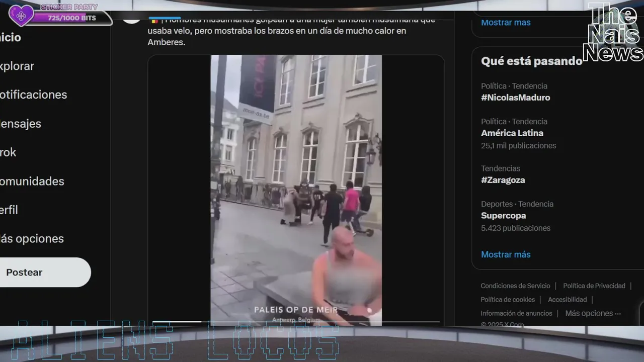This screenshot has width=644, height=362.
Task: Click the purple heart sticker party icon
Action: pos(21,16)
